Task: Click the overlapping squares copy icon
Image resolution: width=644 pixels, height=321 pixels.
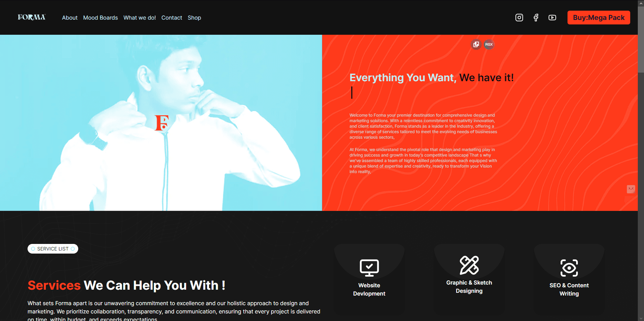Action: (x=476, y=44)
